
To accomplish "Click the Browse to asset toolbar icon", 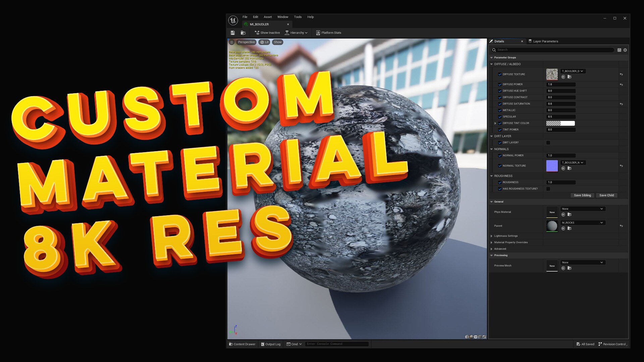I will tap(243, 33).
